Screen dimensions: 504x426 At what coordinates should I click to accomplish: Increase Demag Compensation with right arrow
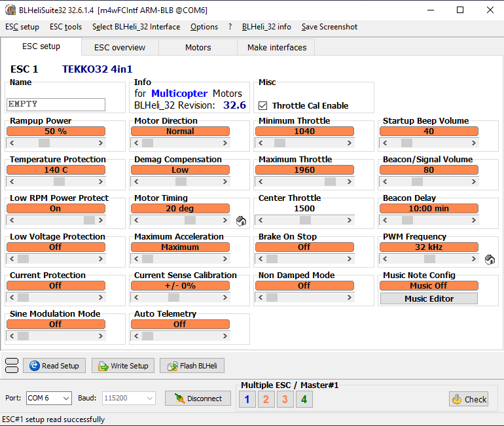click(x=225, y=181)
